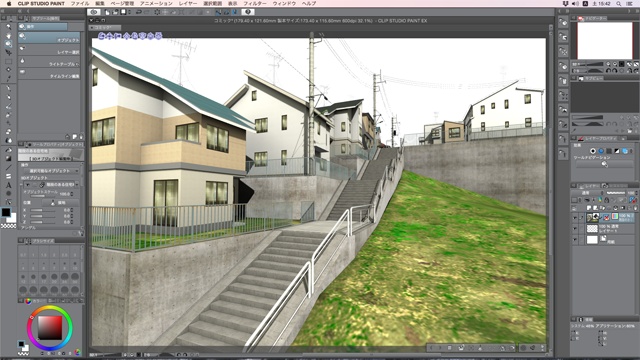This screenshot has height=360, width=640.
Task: Select the Hand move tool
Action: tap(8, 36)
